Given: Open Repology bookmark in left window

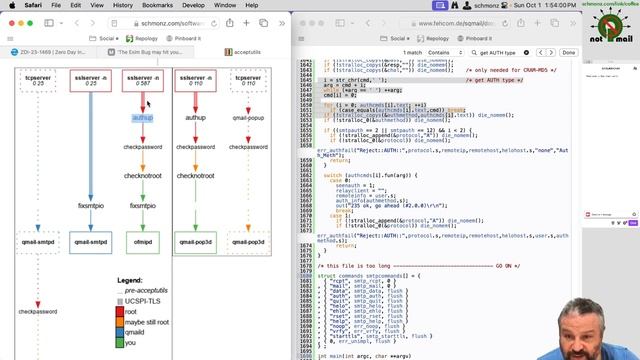Looking at the screenshot, I should pyautogui.click(x=142, y=38).
